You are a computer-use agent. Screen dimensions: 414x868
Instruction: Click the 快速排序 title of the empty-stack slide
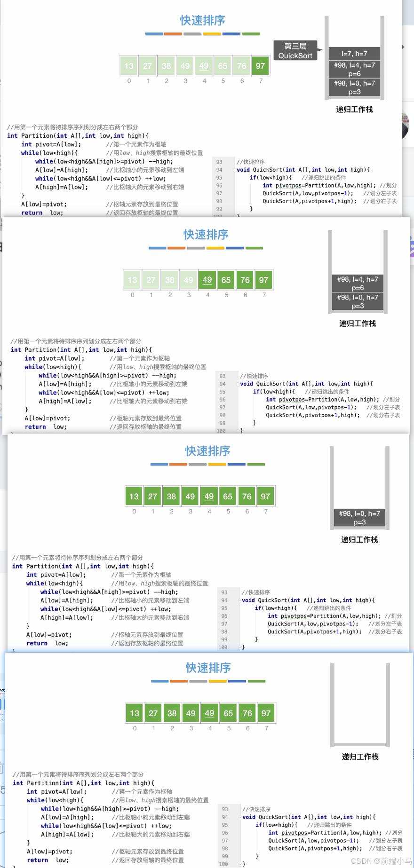(208, 668)
